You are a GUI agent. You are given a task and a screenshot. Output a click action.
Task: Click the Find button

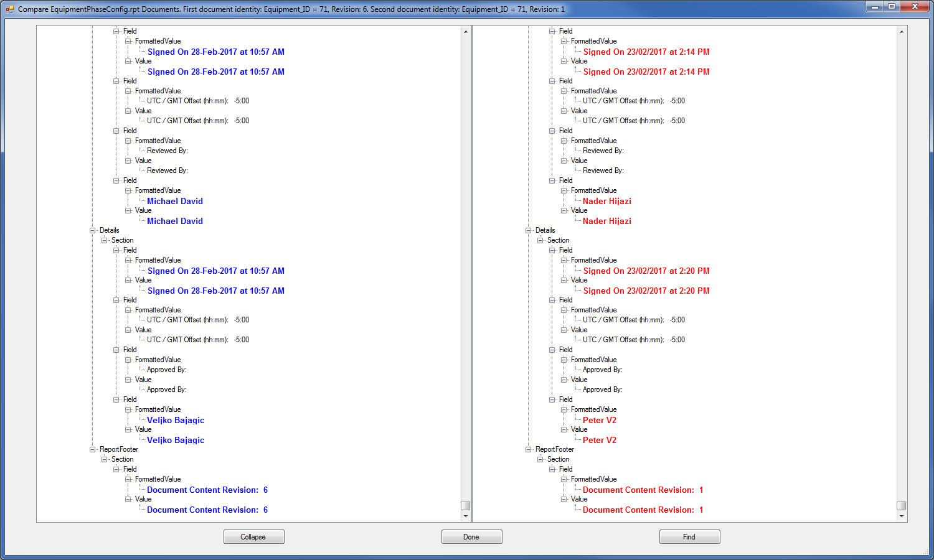689,537
